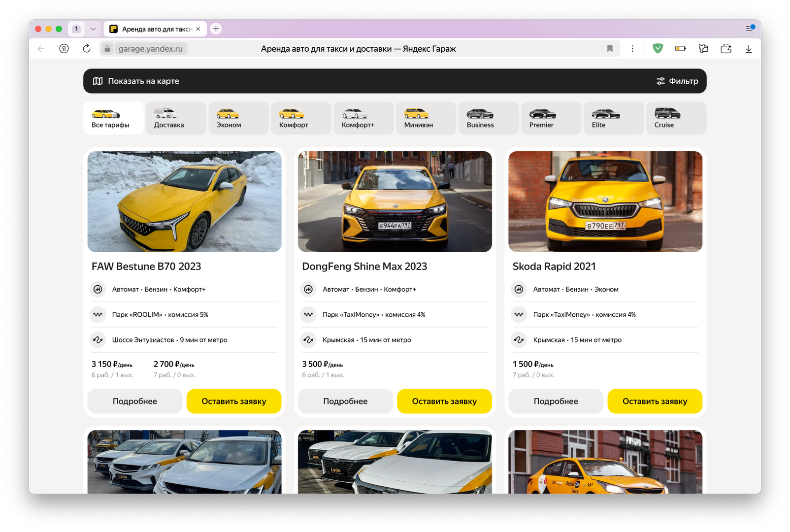Reload the page with the refresh icon
This screenshot has height=532, width=790.
coord(87,48)
